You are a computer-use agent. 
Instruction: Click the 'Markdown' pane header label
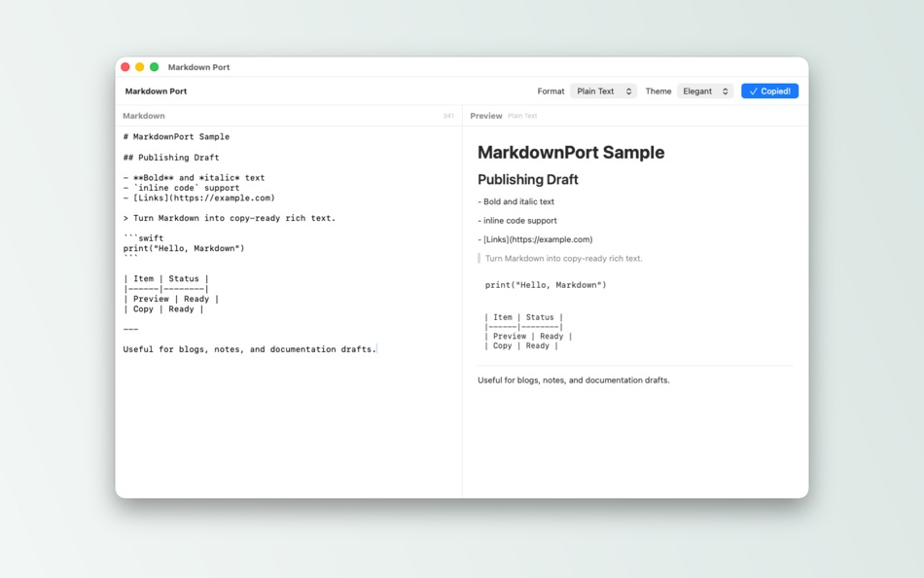point(144,116)
